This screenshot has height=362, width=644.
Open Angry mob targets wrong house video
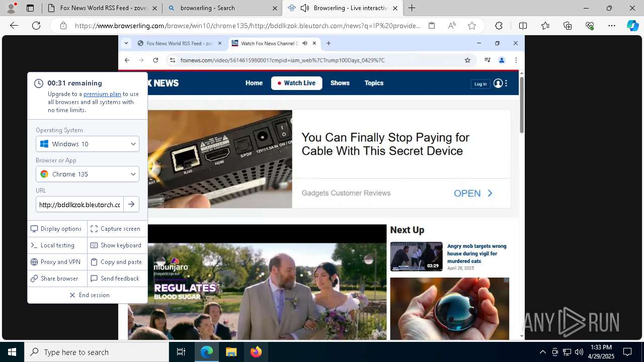point(477,253)
